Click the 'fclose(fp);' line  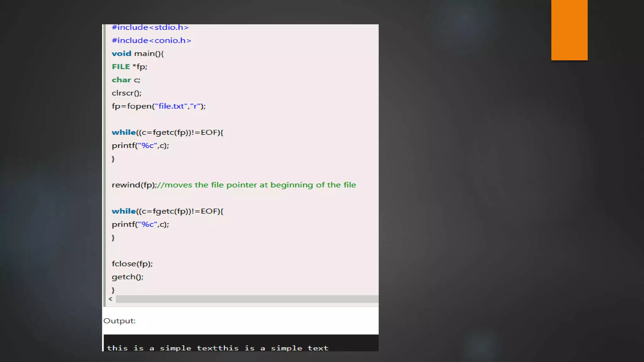132,264
